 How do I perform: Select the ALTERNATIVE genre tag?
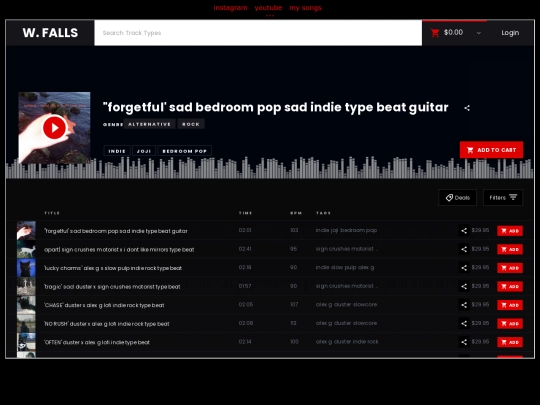(149, 124)
